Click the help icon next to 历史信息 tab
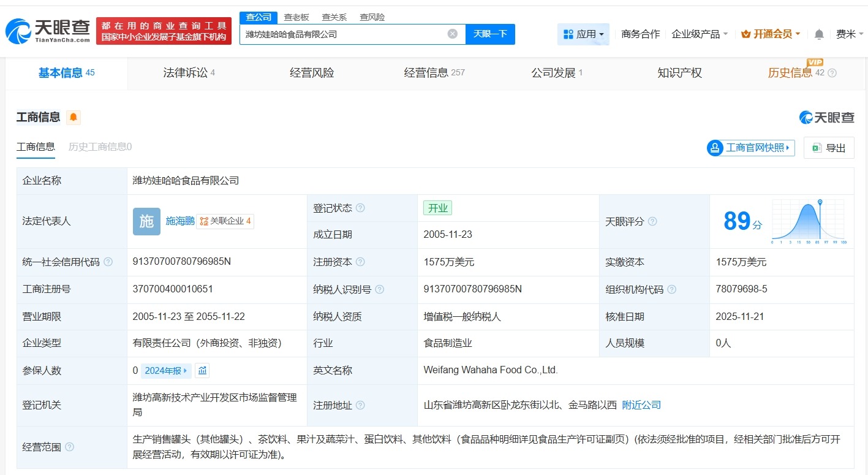 pos(832,72)
